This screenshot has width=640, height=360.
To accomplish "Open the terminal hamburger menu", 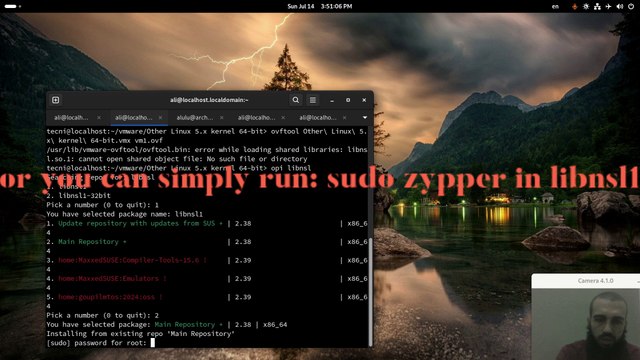I will point(313,100).
